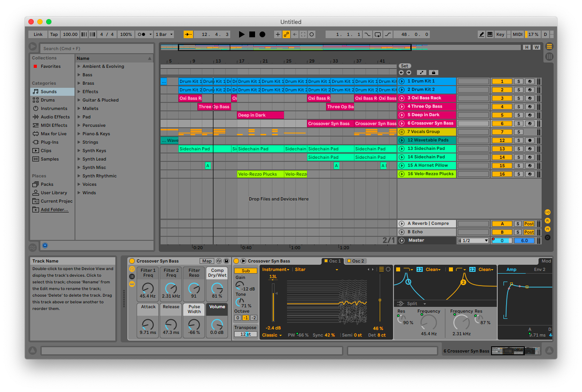
Task: Toggle the metronome button
Action: tap(142, 34)
